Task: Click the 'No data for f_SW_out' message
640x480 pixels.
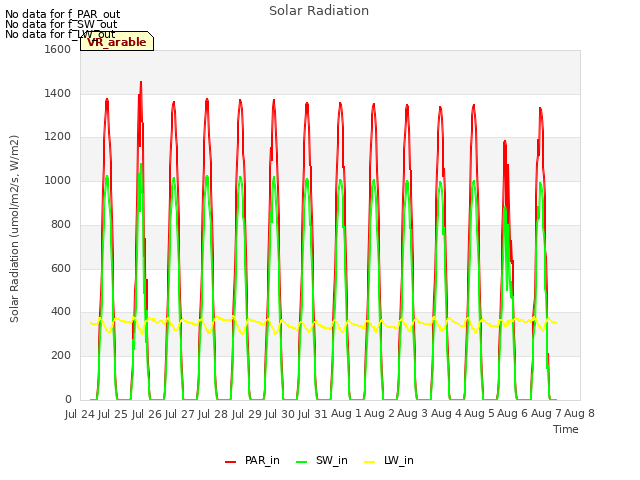Action: (61, 24)
